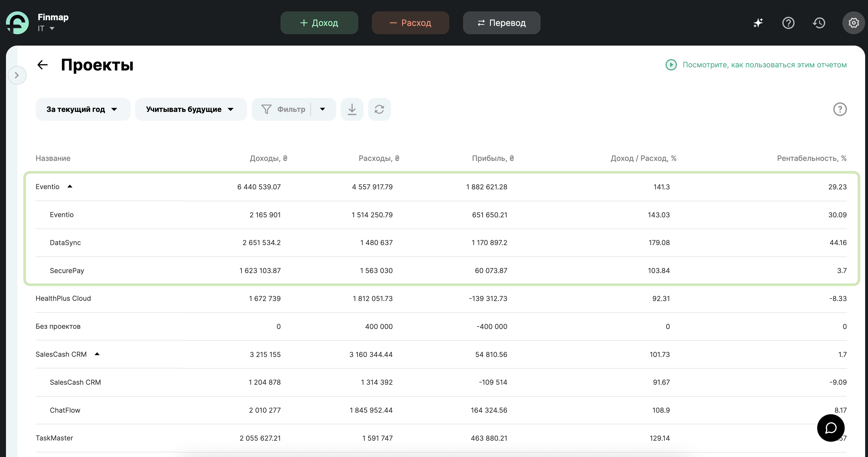The width and height of the screenshot is (868, 457).
Task: Sort by Доход / Расход, % header
Action: click(x=643, y=158)
